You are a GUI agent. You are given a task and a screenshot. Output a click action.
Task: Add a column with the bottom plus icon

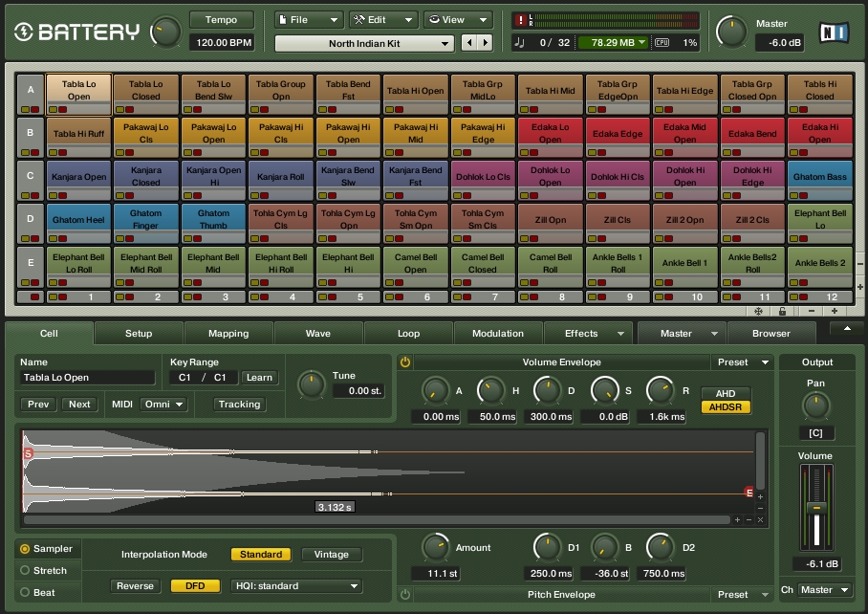(835, 311)
